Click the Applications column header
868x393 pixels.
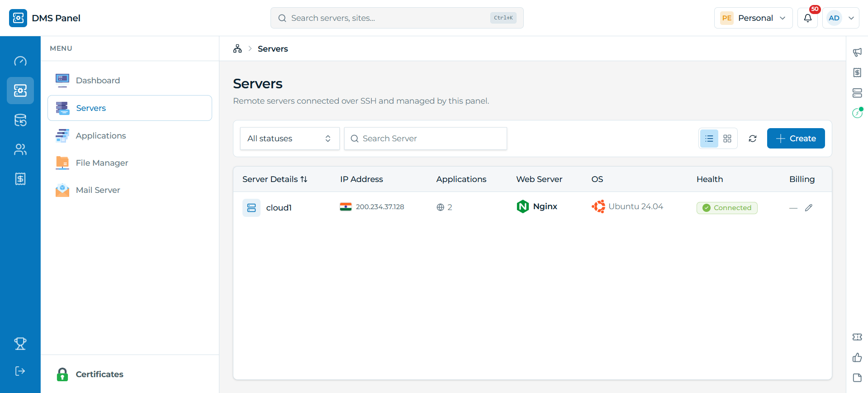tap(461, 179)
